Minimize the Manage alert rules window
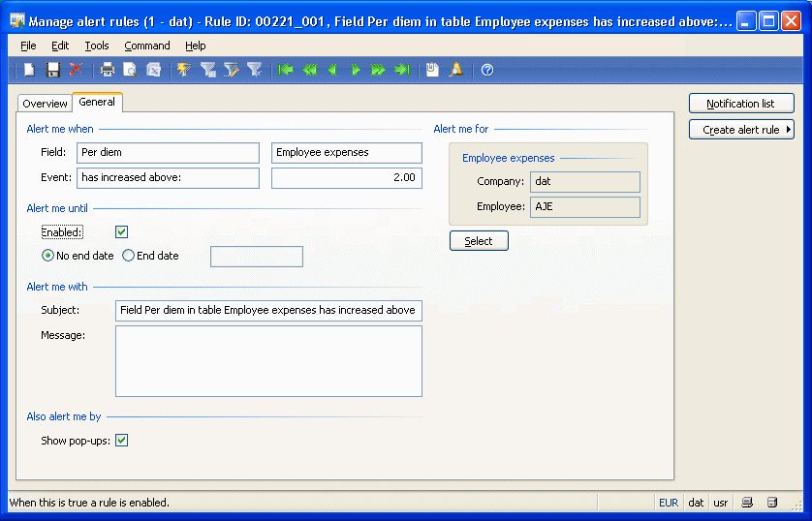812x521 pixels. 746,21
